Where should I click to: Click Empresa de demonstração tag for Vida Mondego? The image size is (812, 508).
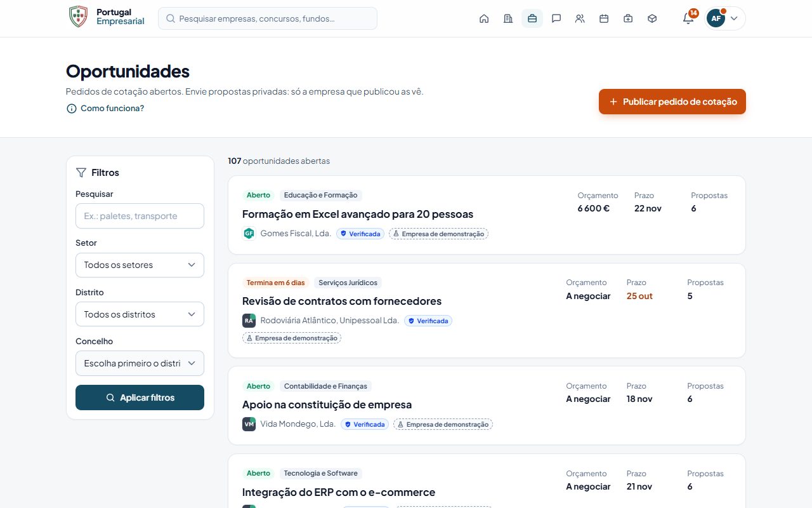pos(443,424)
